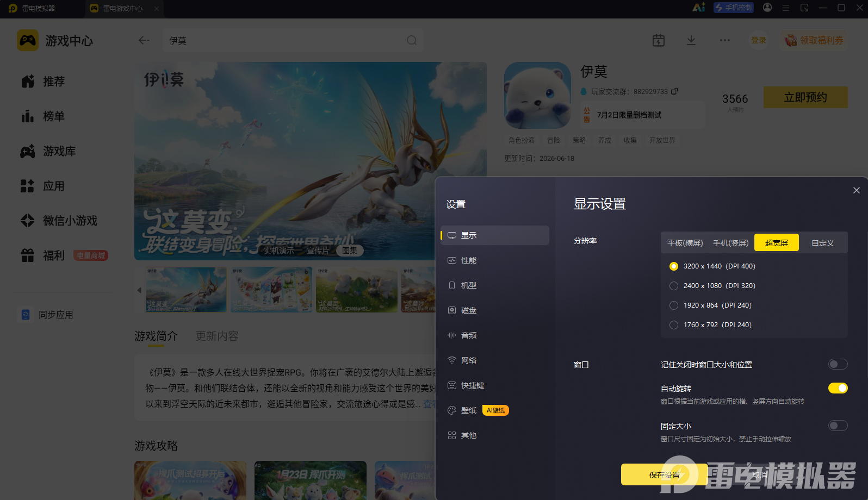
Task: Open the three-dot more options menu
Action: pos(725,40)
